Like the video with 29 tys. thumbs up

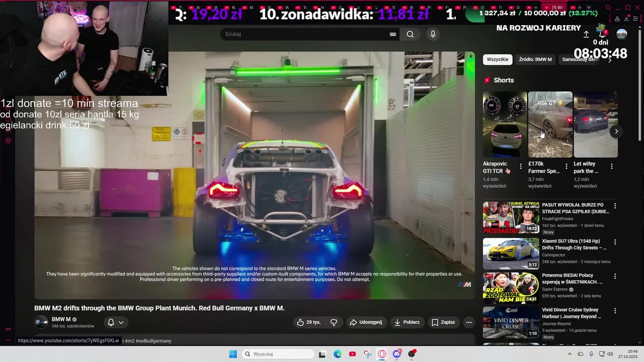pyautogui.click(x=308, y=322)
